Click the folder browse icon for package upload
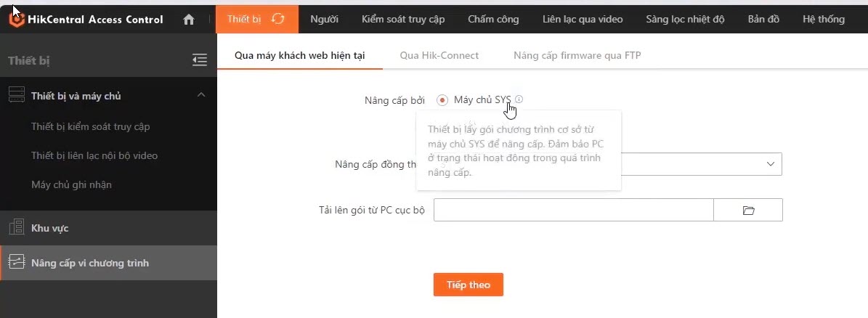This screenshot has width=868, height=318. point(748,211)
